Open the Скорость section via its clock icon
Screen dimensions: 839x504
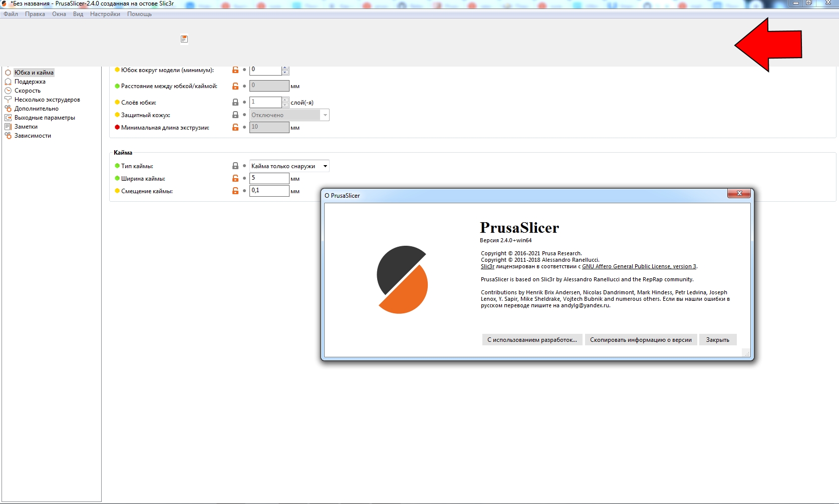click(8, 91)
